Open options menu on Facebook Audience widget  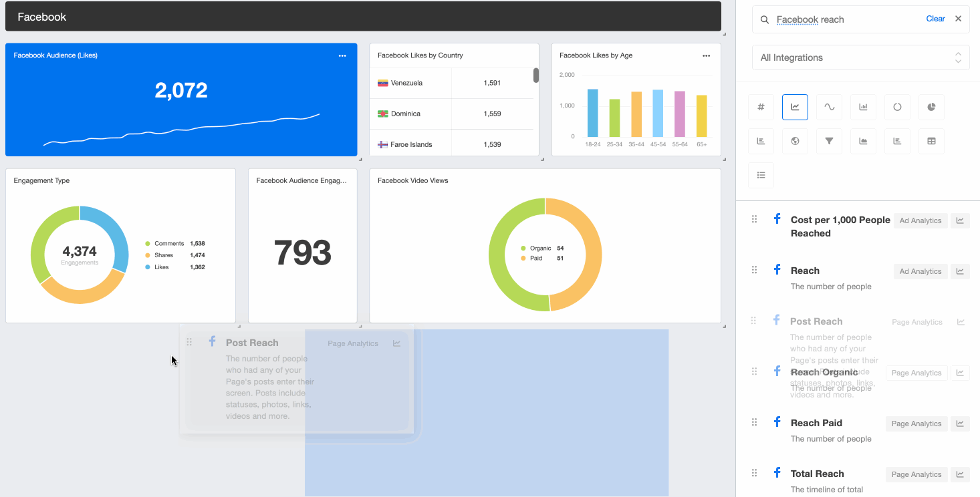342,55
